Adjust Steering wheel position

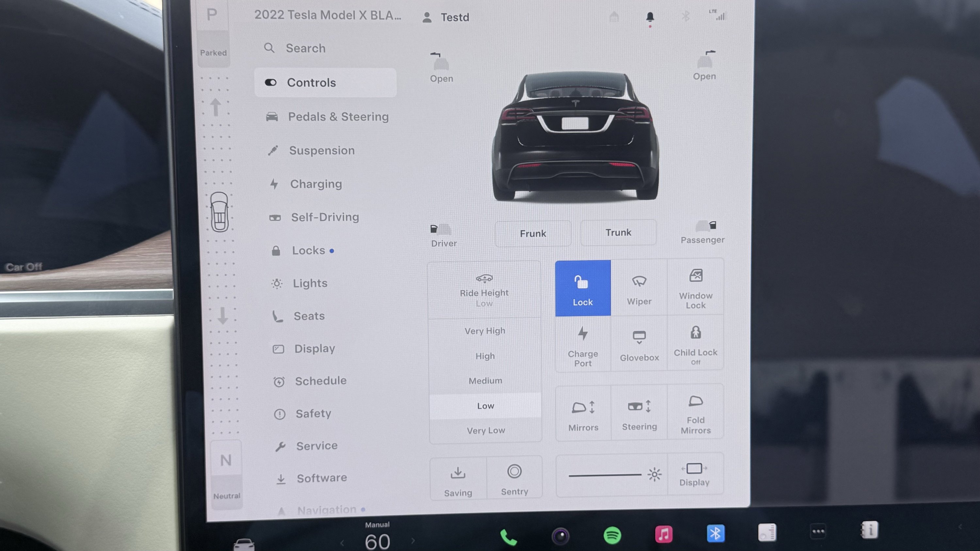[640, 413]
